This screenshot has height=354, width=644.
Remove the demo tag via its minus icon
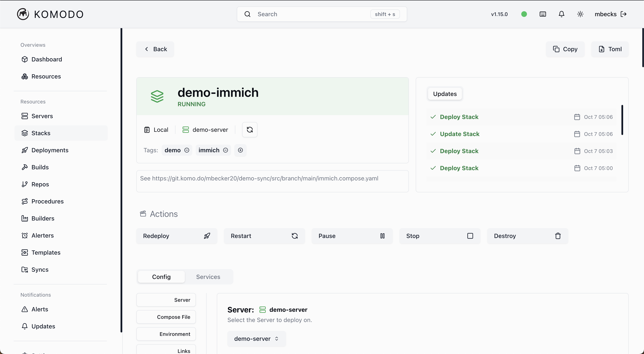pyautogui.click(x=187, y=150)
